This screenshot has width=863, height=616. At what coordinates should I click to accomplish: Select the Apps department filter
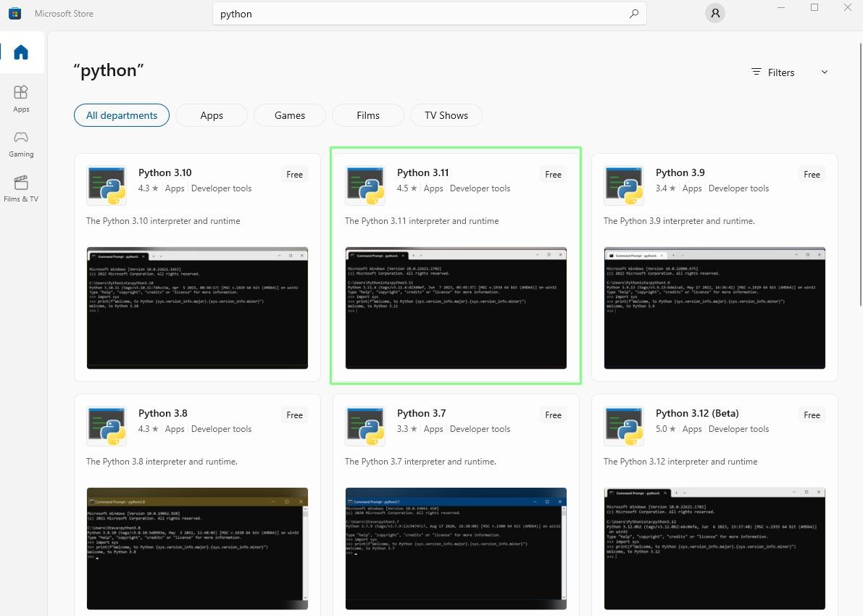[x=211, y=115]
